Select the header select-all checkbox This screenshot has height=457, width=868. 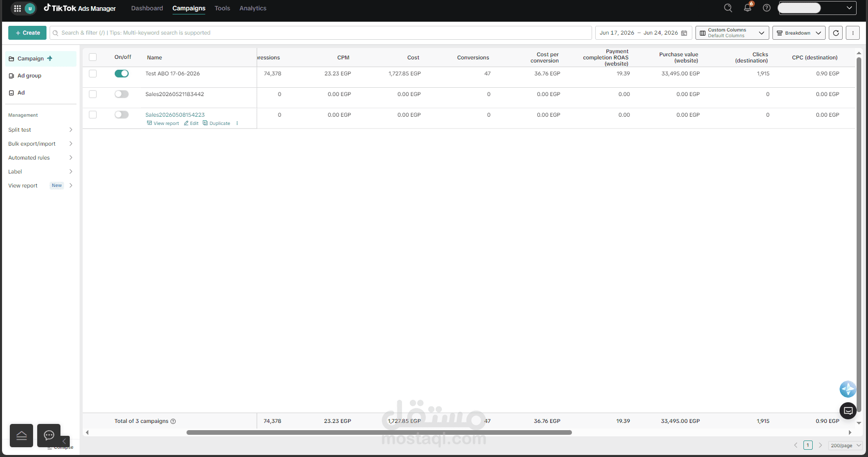[93, 57]
